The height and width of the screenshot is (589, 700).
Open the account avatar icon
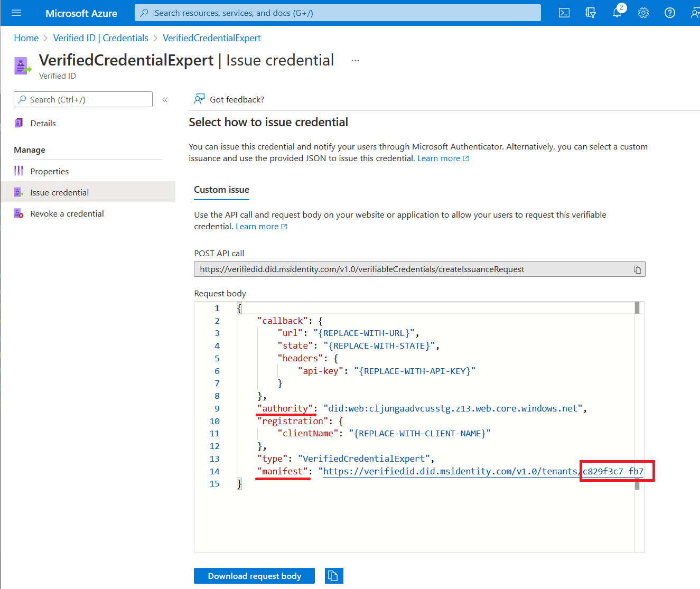695,13
